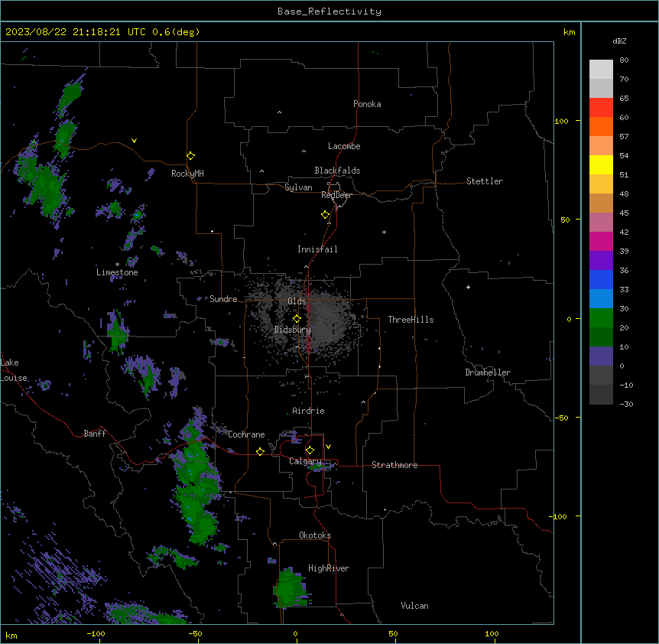Viewport: 659px width, 644px height.
Task: Click the white caret marker west of Lacombe
Action: click(304, 151)
